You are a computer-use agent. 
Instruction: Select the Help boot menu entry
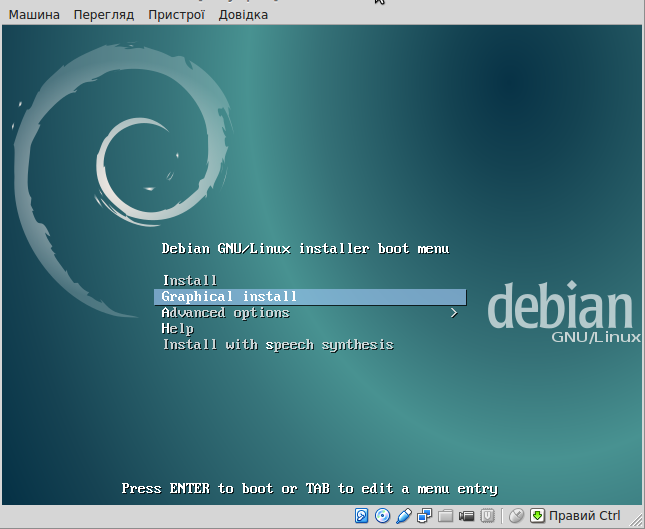pos(178,329)
